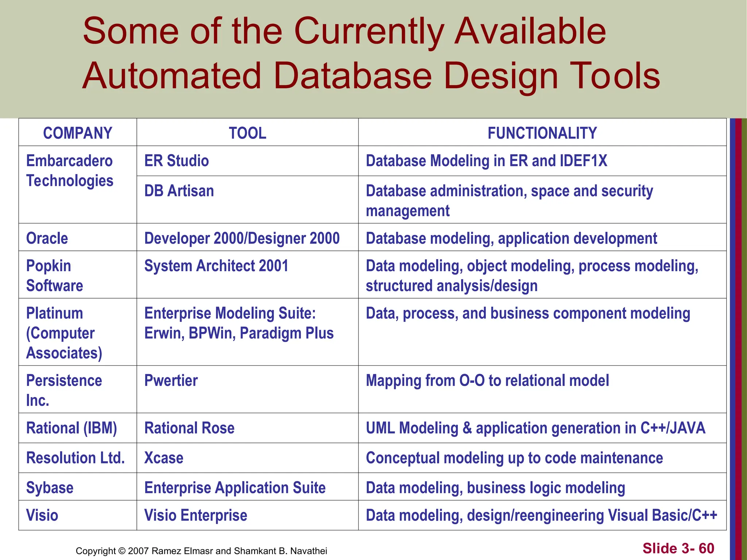This screenshot has height=560, width=747.
Task: Click 'Data modeling, design/reengineering Visual Basic/C++'
Action: pos(542,515)
